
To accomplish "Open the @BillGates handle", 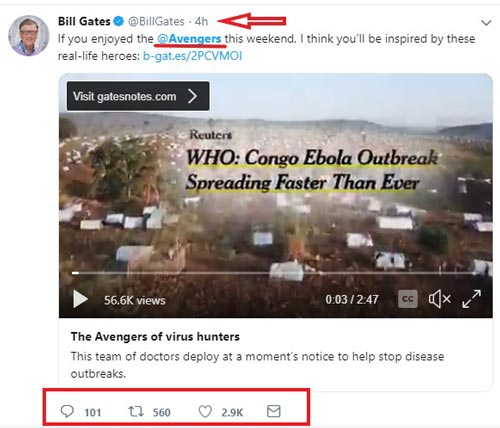I will pyautogui.click(x=156, y=21).
